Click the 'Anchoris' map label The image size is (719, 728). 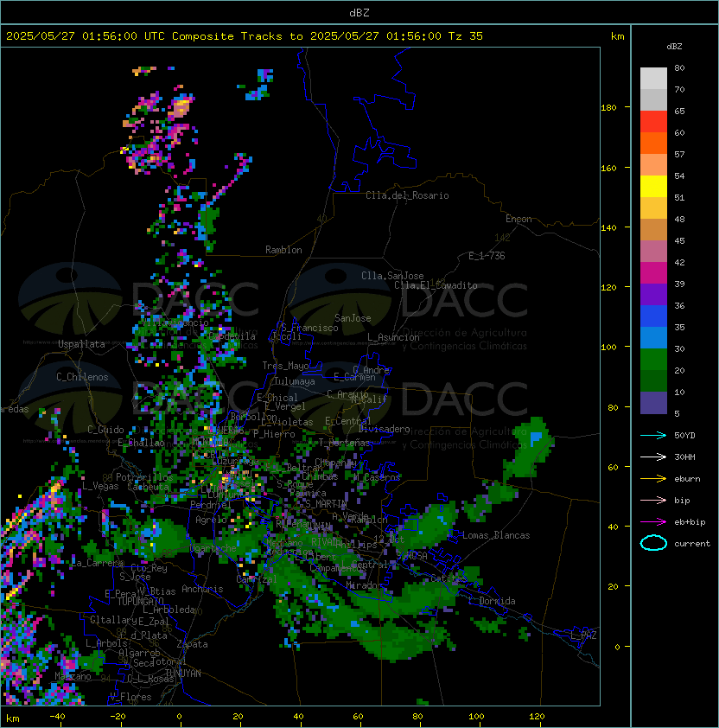click(x=202, y=589)
